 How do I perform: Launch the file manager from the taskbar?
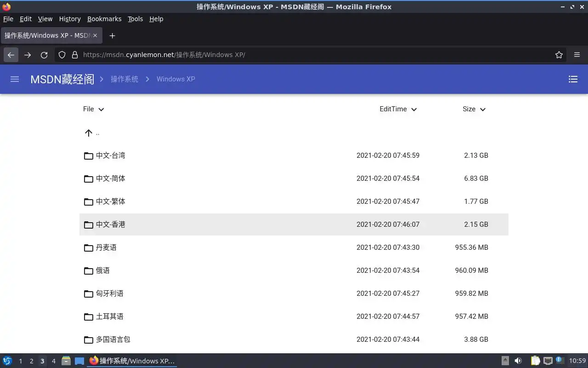click(x=66, y=361)
